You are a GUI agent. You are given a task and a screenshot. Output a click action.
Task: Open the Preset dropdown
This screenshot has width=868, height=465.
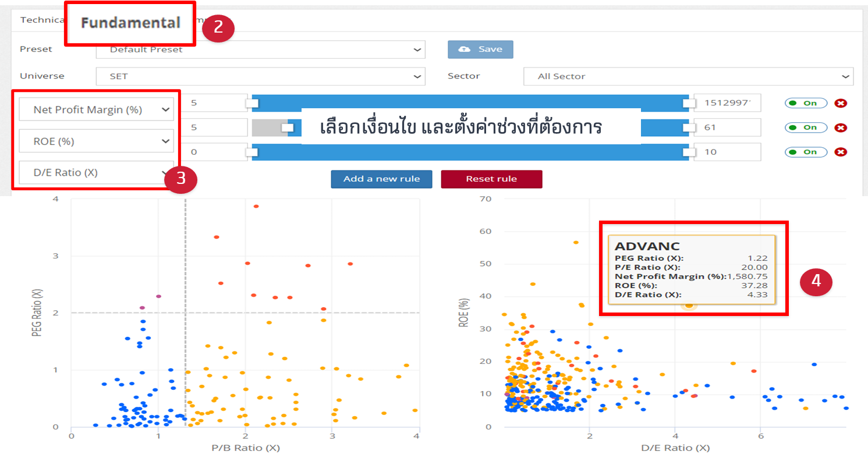[x=260, y=49]
